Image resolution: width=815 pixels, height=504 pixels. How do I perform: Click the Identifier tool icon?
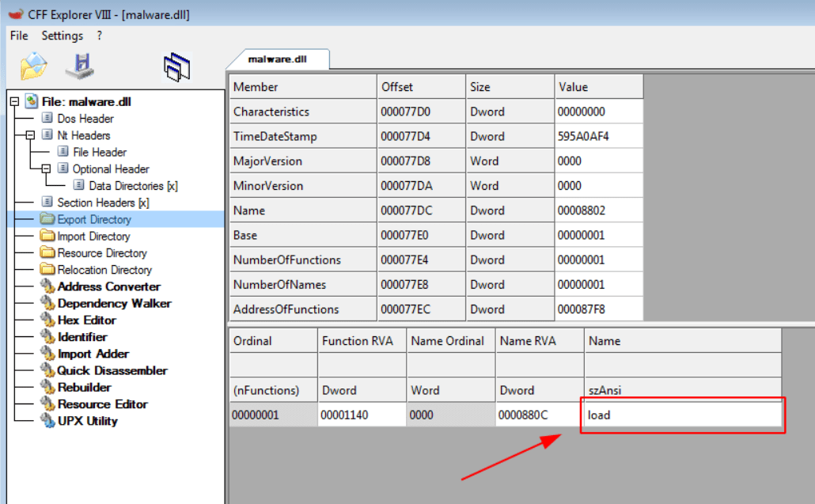point(47,337)
